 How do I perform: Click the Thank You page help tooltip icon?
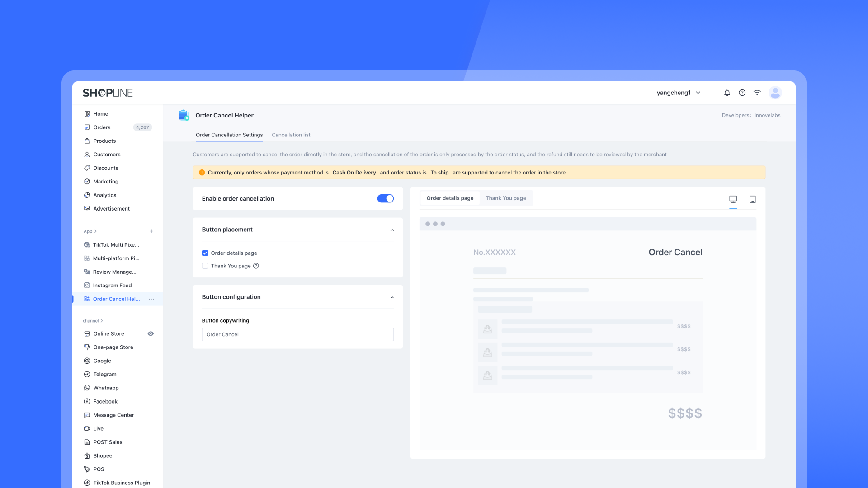coord(256,266)
